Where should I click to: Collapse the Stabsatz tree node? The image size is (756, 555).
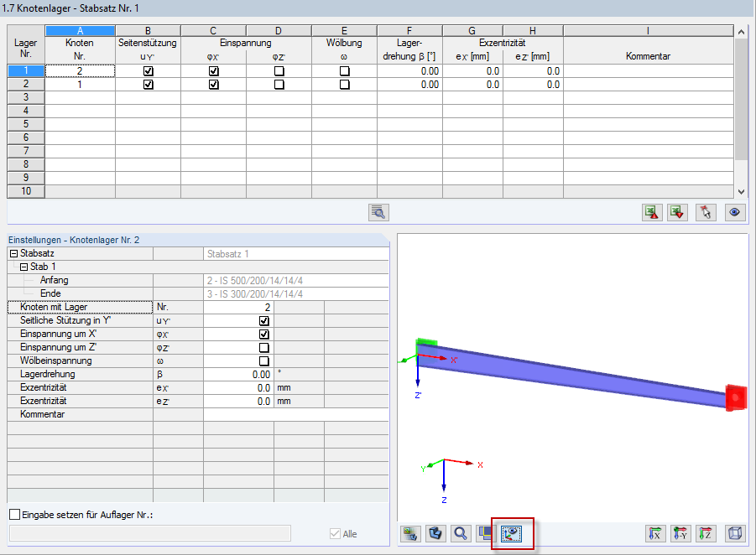coord(14,253)
